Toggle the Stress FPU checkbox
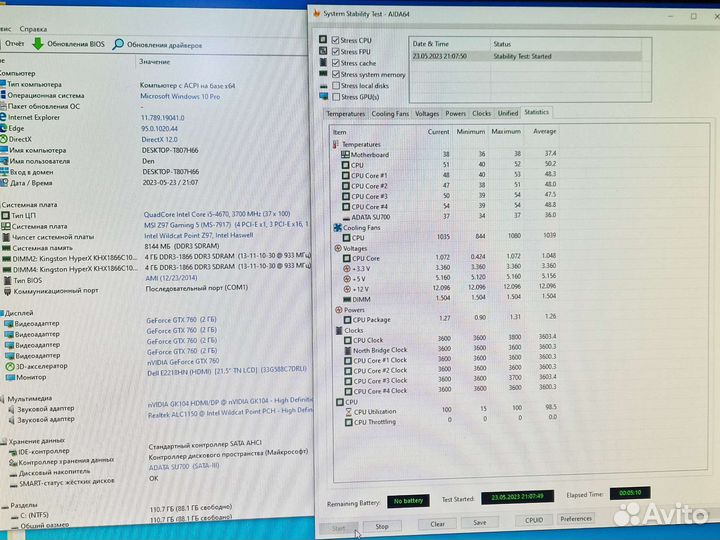 coord(336,51)
